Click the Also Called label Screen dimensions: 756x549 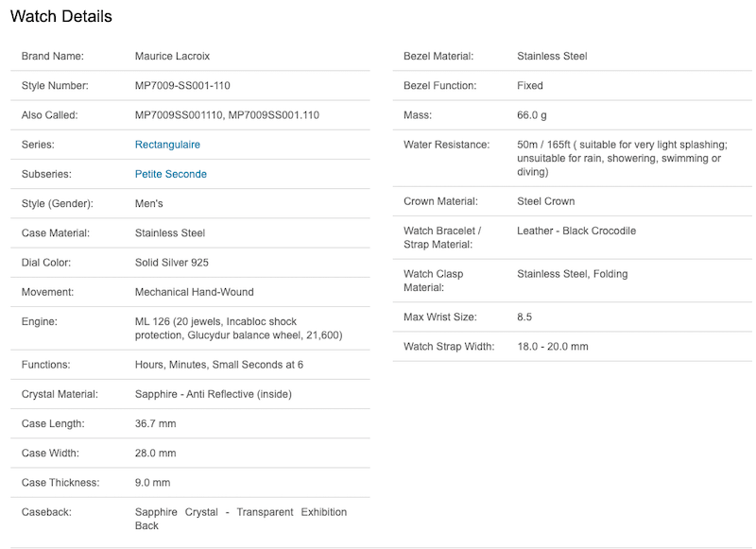coord(49,115)
